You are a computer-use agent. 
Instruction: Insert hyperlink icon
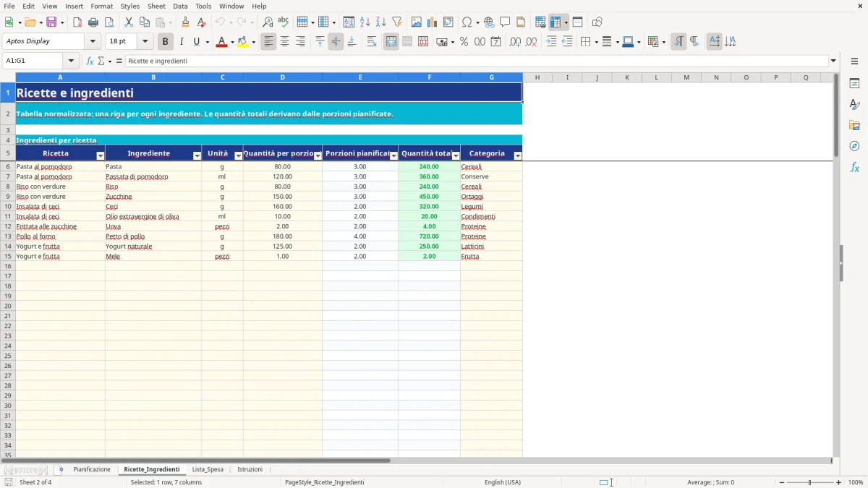click(x=489, y=22)
